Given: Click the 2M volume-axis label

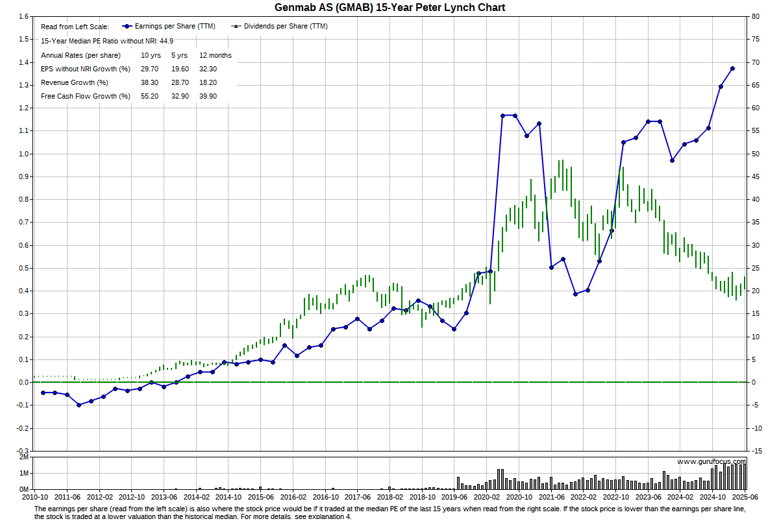Looking at the screenshot, I should (24, 457).
